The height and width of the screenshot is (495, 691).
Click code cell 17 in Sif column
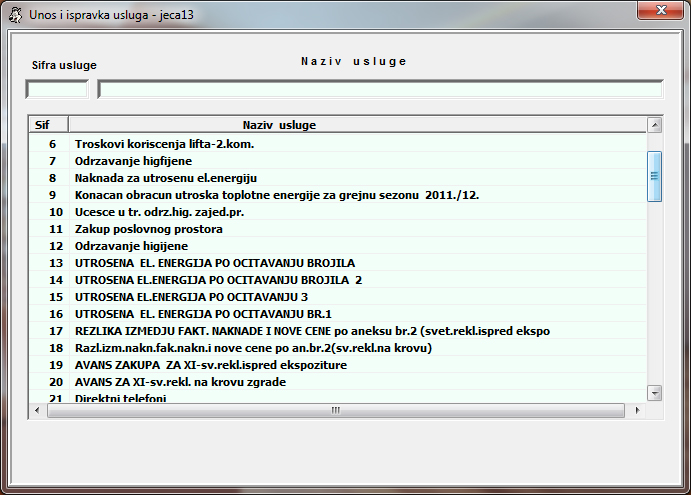click(49, 331)
